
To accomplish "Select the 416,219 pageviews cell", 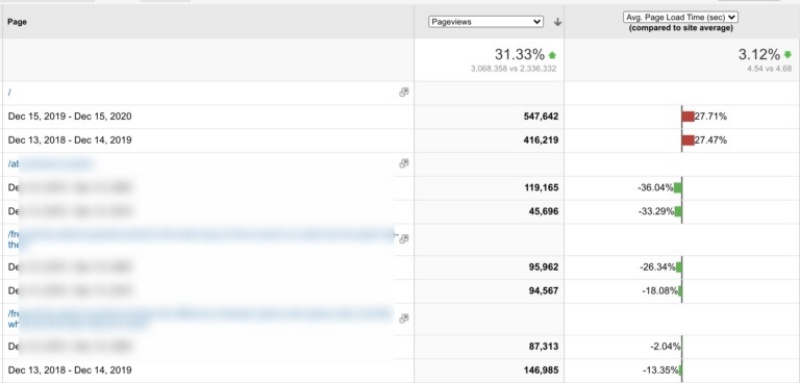I will click(x=489, y=140).
